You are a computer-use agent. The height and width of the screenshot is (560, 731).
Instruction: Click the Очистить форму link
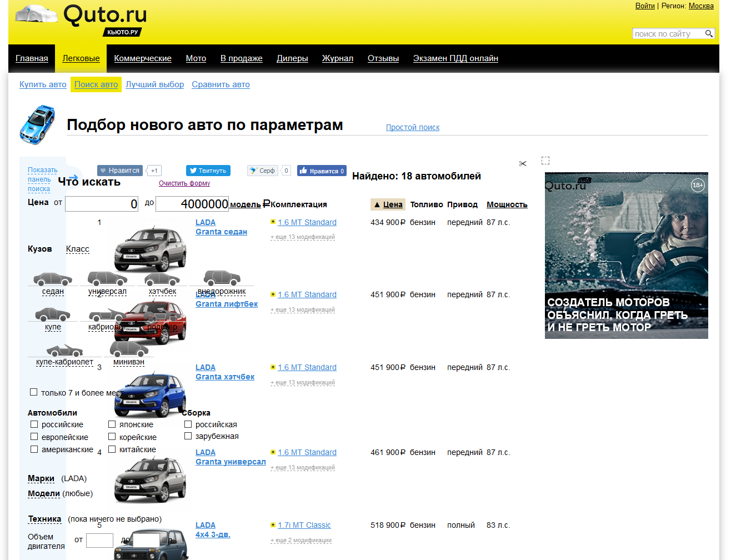click(184, 183)
